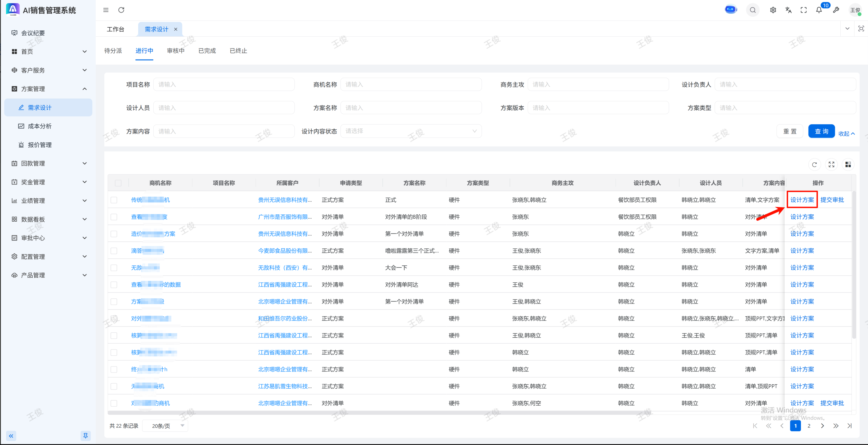Open the table column settings grid icon
The image size is (868, 445).
tap(848, 164)
